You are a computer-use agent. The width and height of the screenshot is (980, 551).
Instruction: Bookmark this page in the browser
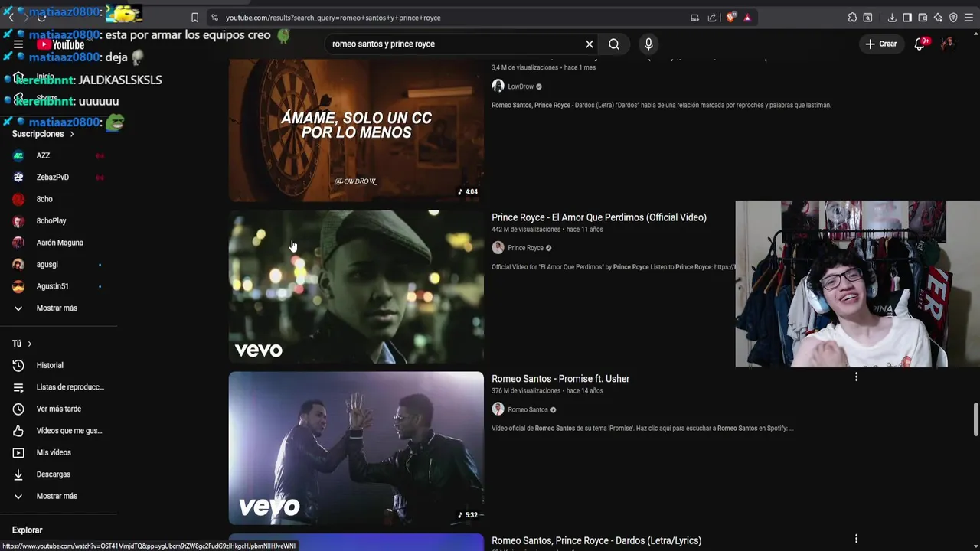(x=194, y=18)
